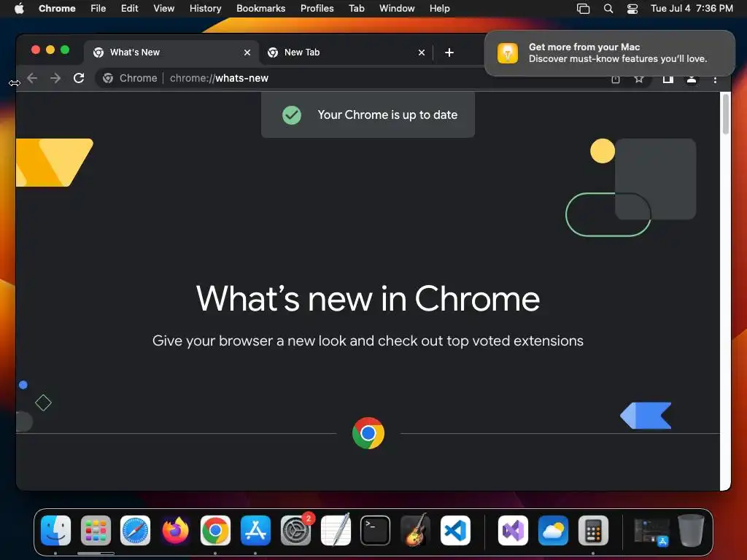Click the Tips lightbulb icon in notification

(x=508, y=52)
